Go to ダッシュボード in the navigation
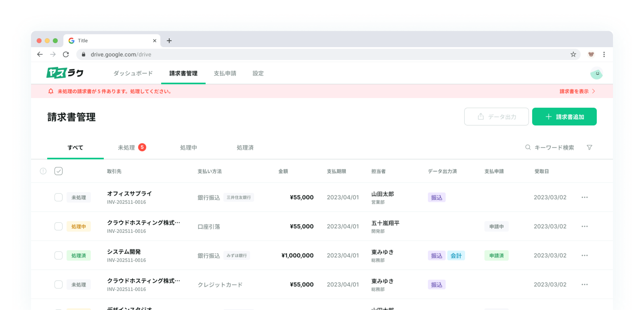Image resolution: width=644 pixels, height=310 pixels. pyautogui.click(x=133, y=73)
